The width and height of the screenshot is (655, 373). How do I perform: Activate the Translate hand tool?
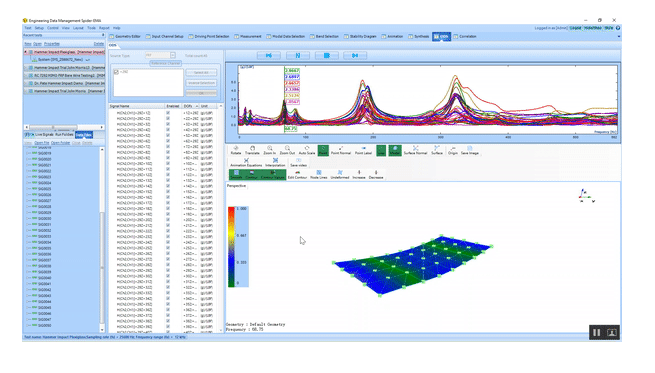click(x=252, y=150)
